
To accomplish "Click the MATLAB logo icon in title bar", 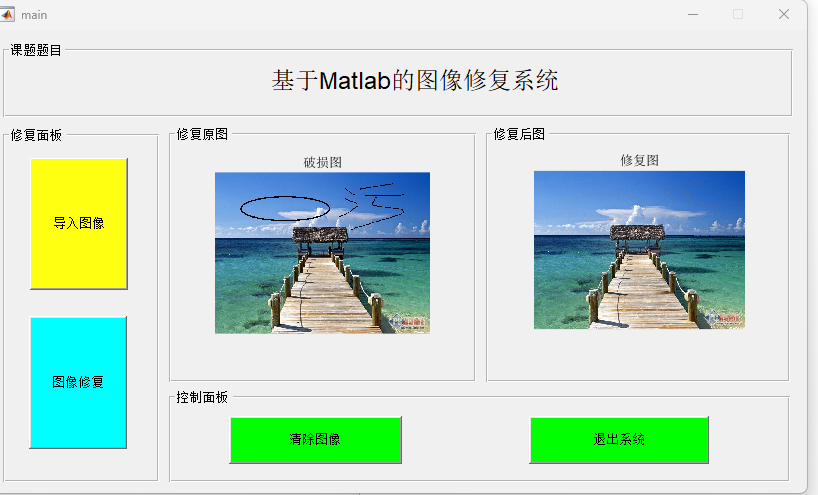I will [7, 14].
